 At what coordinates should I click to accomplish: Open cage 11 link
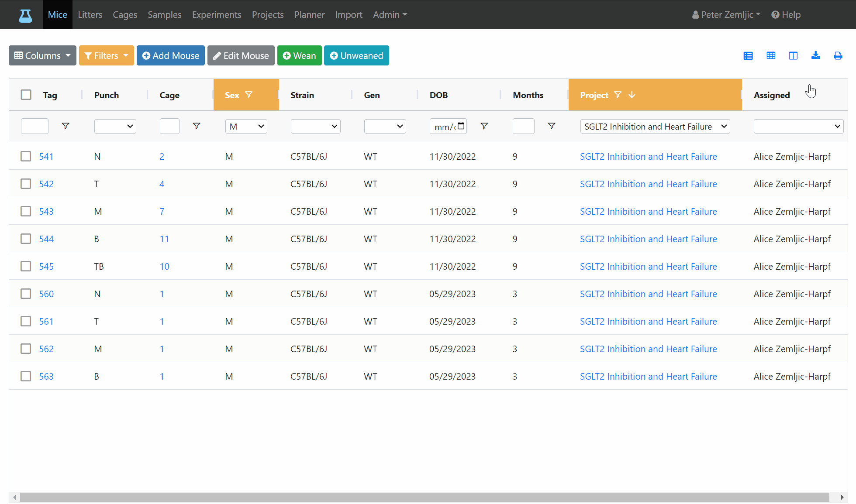click(164, 239)
